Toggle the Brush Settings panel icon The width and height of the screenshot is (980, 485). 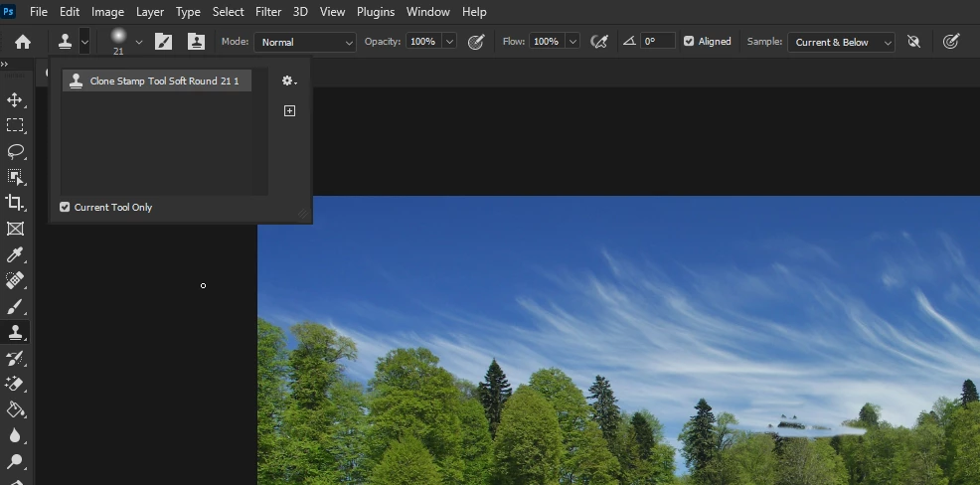(x=163, y=42)
